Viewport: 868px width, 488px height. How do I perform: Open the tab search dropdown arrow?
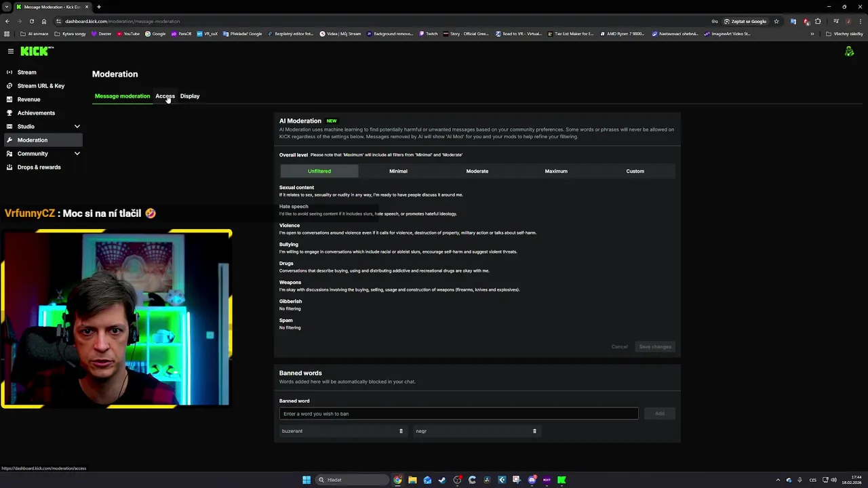pos(6,7)
